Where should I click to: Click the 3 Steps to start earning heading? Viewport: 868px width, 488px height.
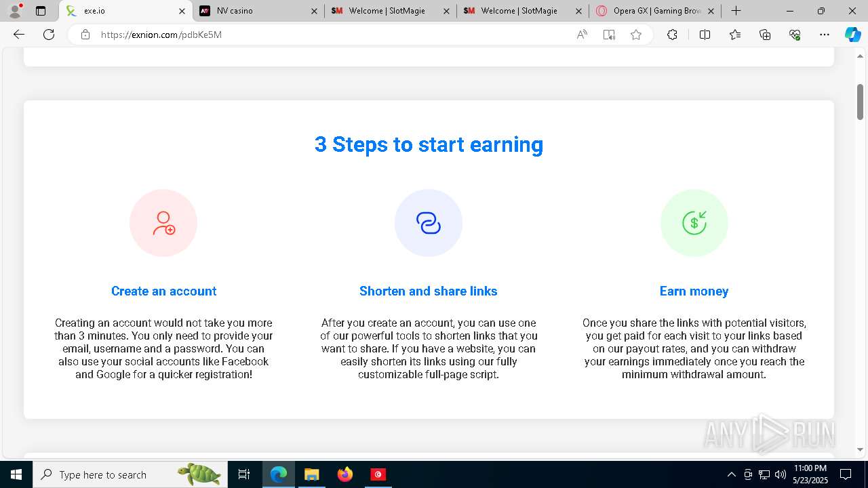pos(429,144)
